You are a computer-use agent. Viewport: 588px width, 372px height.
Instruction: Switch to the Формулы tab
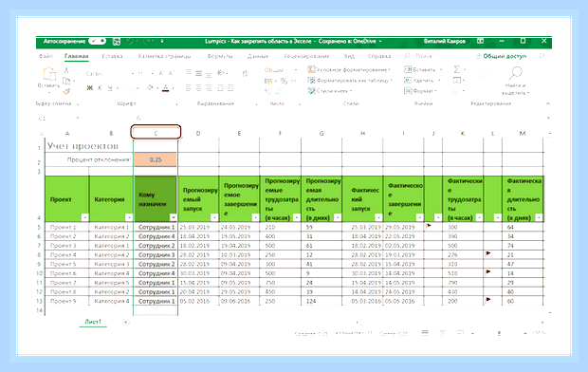(x=220, y=56)
